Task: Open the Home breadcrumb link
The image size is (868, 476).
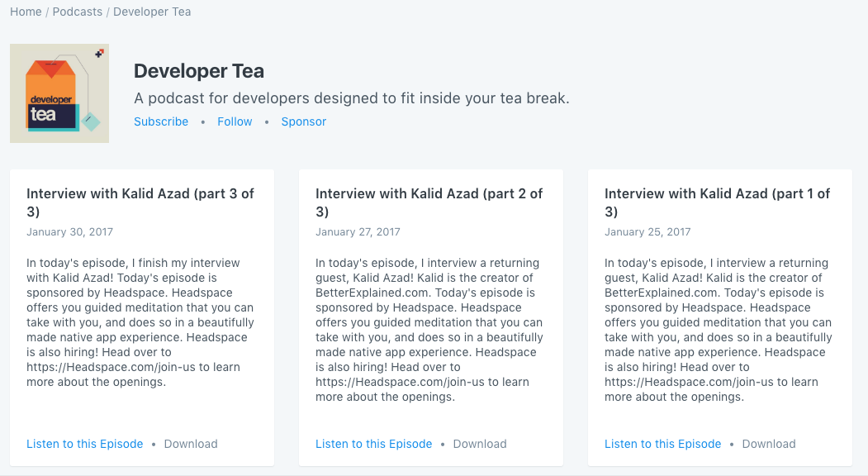Action: click(26, 12)
